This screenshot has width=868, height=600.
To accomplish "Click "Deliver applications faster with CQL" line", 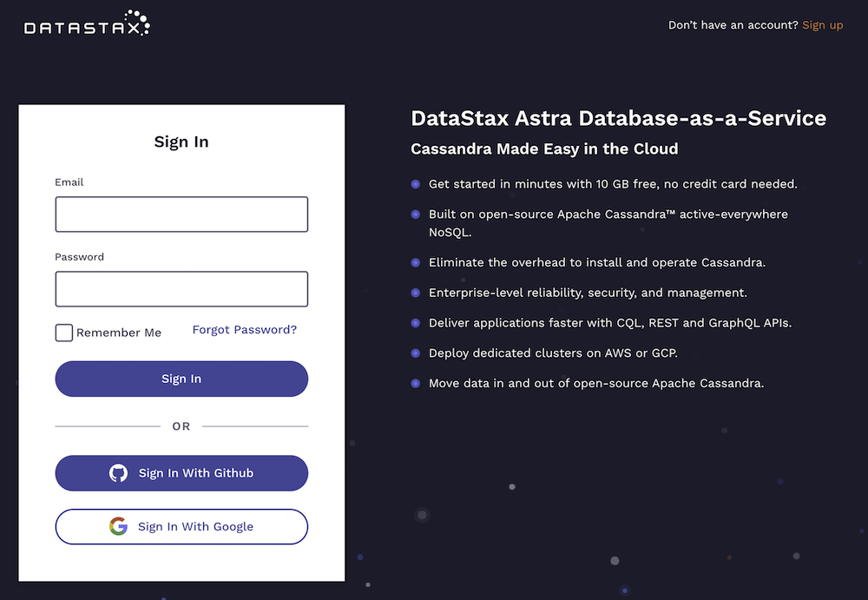I will point(610,323).
